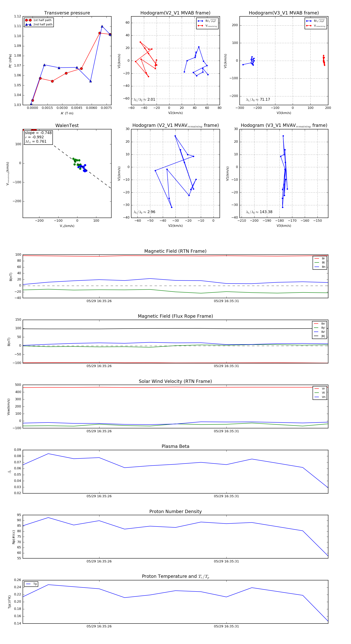This screenshot has height=644, width=351.
Task: Select the 'Tp' legend entry
Action: click(x=31, y=584)
